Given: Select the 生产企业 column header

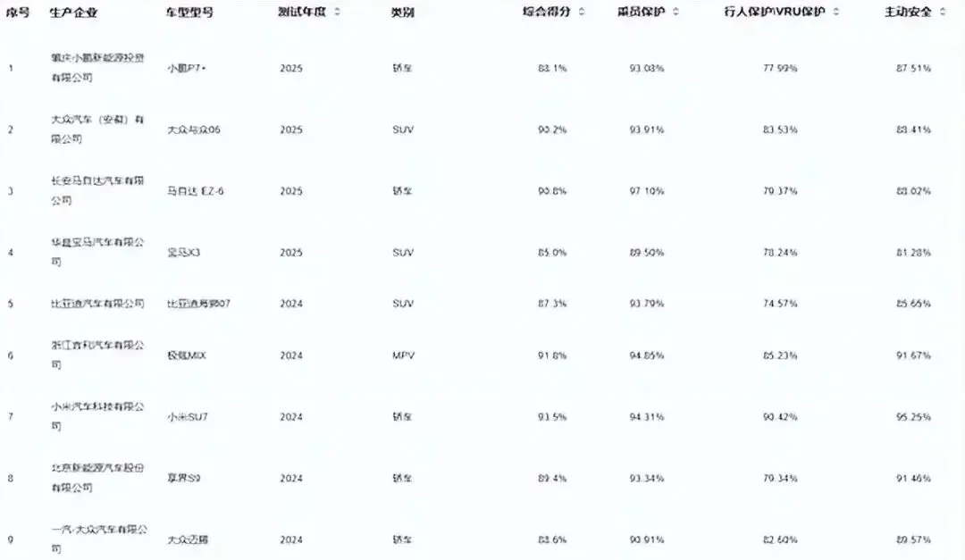Looking at the screenshot, I should click(73, 13).
